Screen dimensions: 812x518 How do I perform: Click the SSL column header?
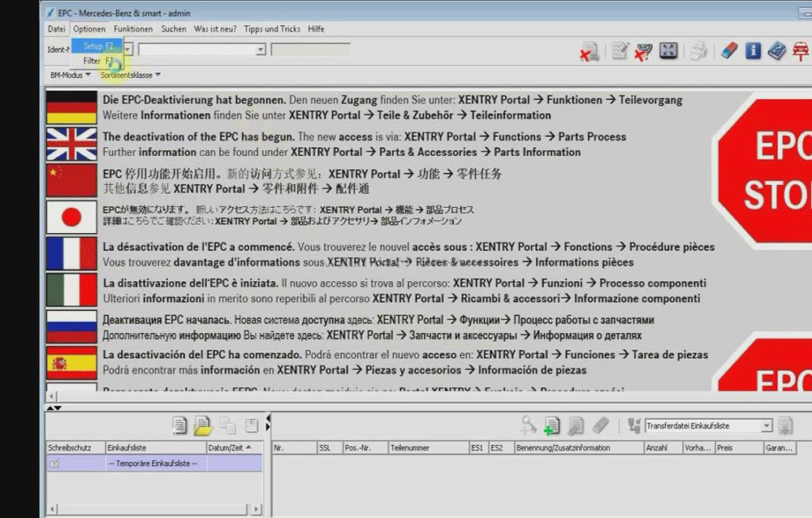pos(330,448)
